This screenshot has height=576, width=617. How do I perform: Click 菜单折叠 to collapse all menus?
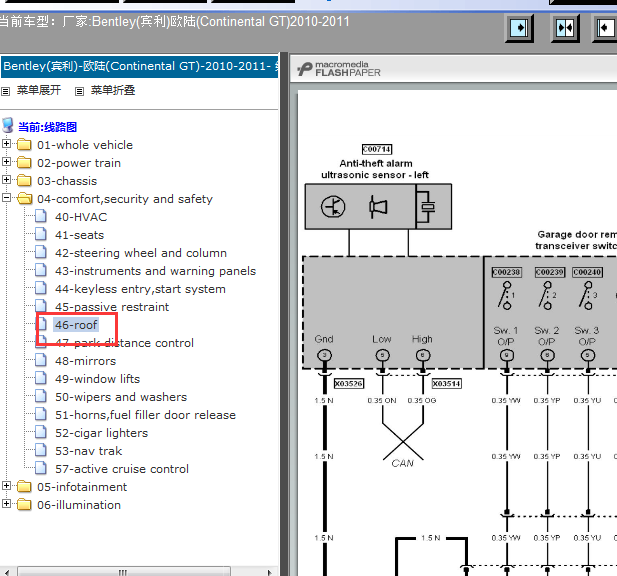point(113,90)
